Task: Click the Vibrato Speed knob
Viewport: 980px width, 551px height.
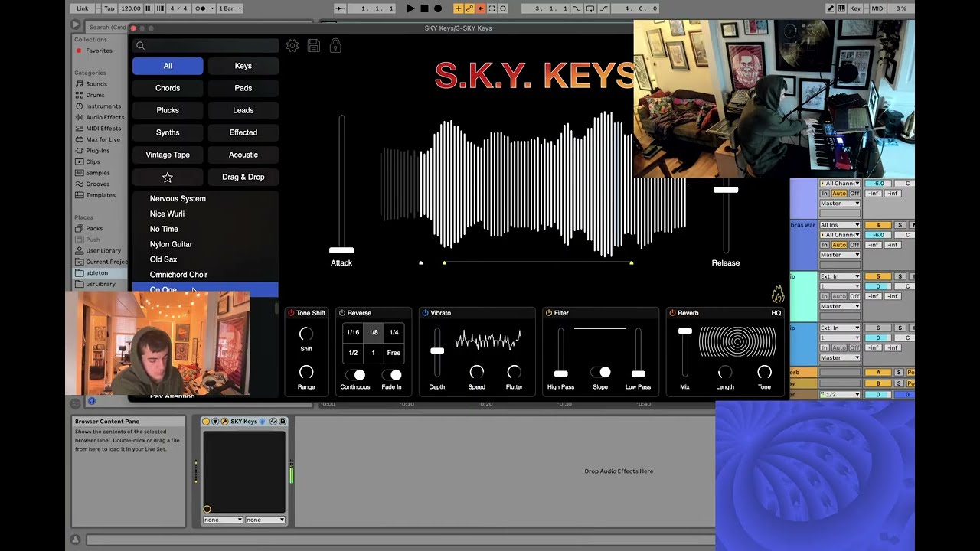Action: (x=477, y=372)
